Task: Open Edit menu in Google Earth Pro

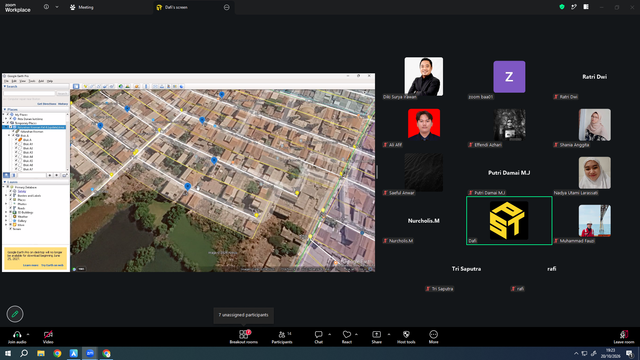Action: [x=14, y=81]
